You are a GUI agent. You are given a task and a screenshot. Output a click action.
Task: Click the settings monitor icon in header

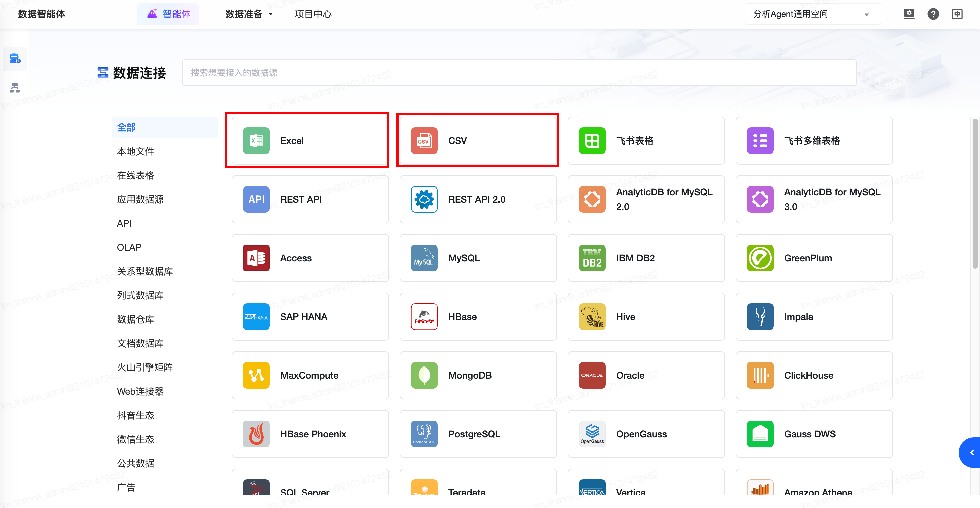(909, 14)
